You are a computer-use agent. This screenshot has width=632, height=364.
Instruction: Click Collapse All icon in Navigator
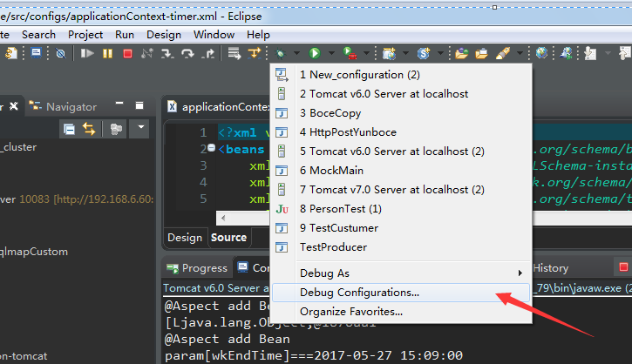point(69,129)
